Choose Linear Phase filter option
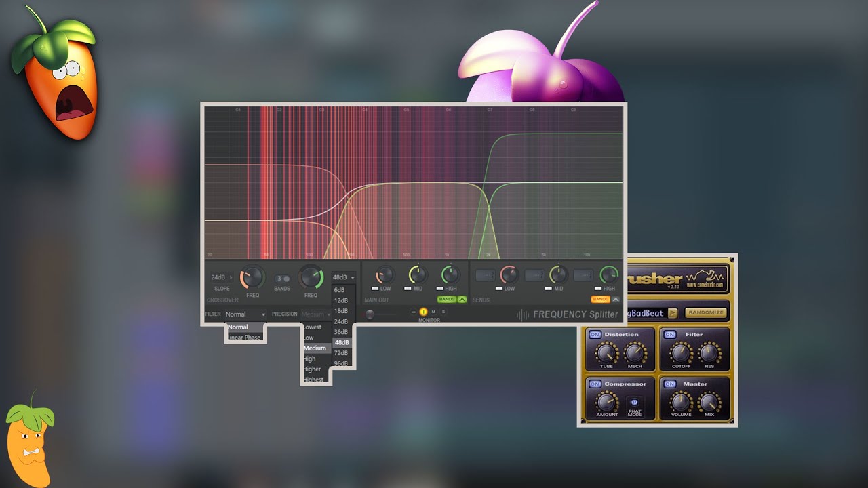Screen dimensions: 868x488 coord(245,338)
